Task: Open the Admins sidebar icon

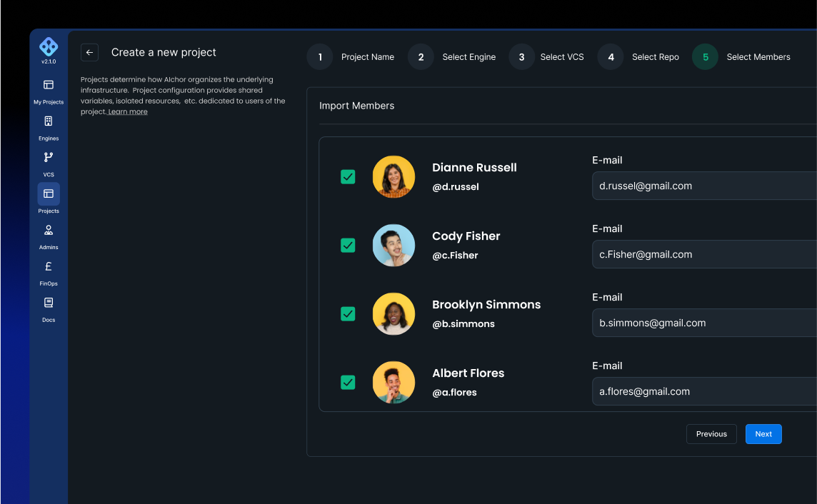Action: tap(49, 230)
